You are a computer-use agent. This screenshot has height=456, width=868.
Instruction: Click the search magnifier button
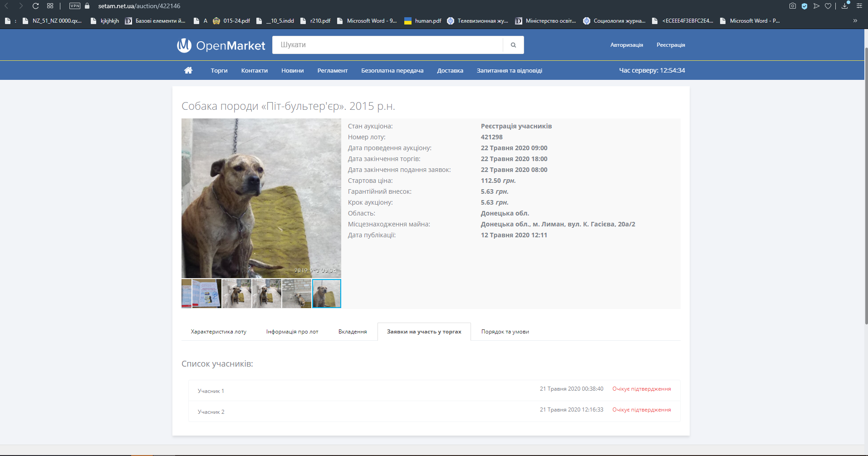pos(513,45)
